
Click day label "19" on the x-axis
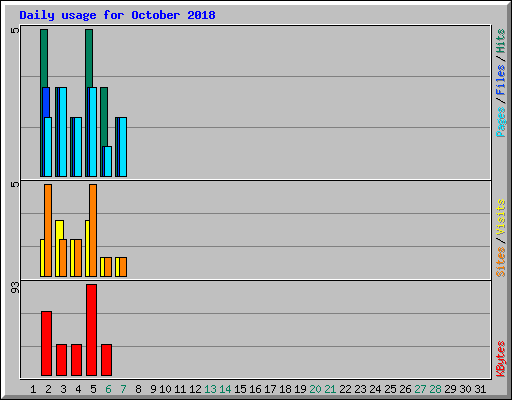(300, 389)
